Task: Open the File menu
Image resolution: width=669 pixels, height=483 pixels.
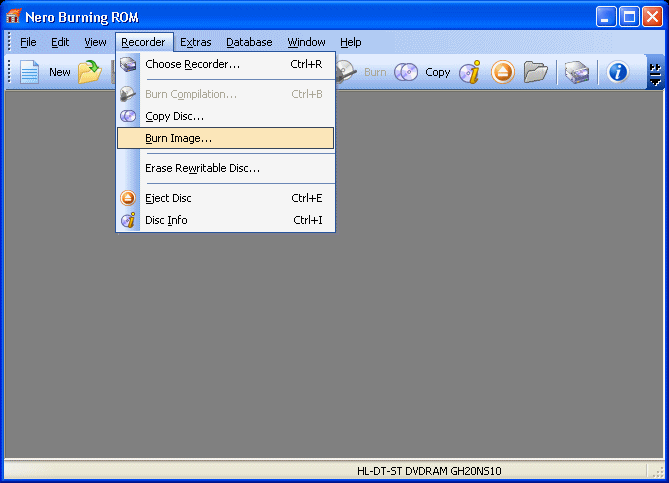Action: coord(28,42)
